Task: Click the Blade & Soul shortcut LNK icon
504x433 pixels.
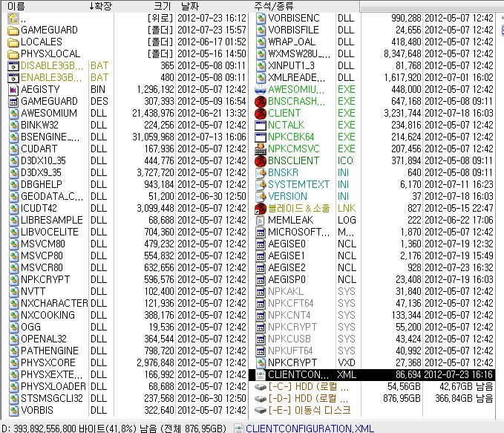Action: tap(261, 209)
